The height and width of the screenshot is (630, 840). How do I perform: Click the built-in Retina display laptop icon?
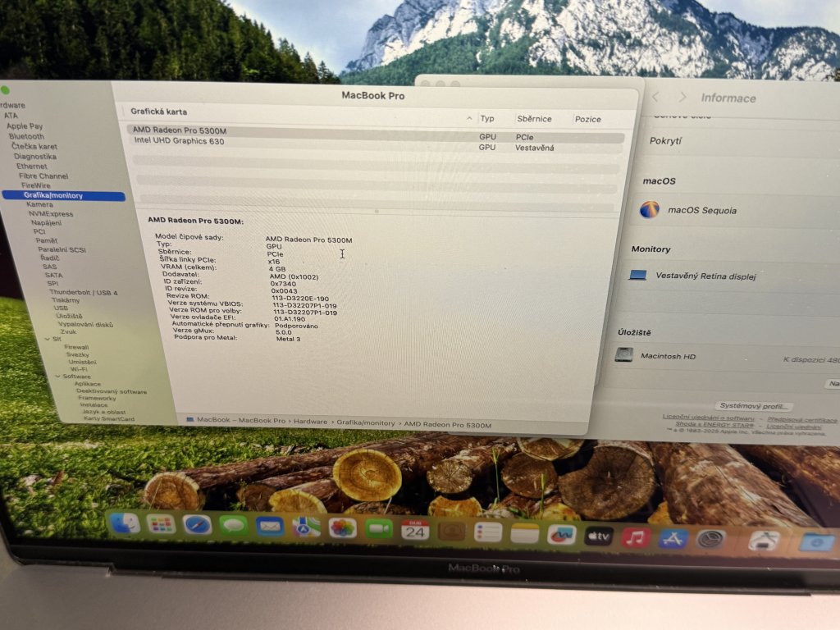pos(637,276)
